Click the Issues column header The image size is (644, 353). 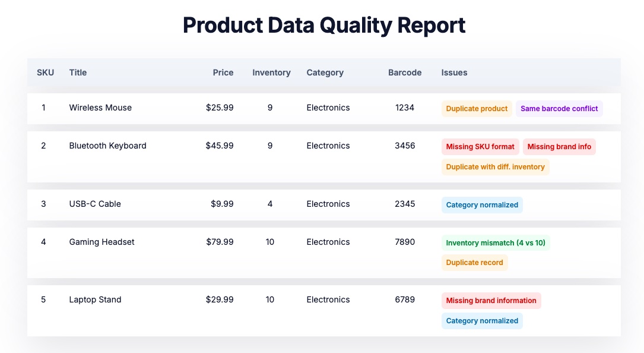[454, 73]
